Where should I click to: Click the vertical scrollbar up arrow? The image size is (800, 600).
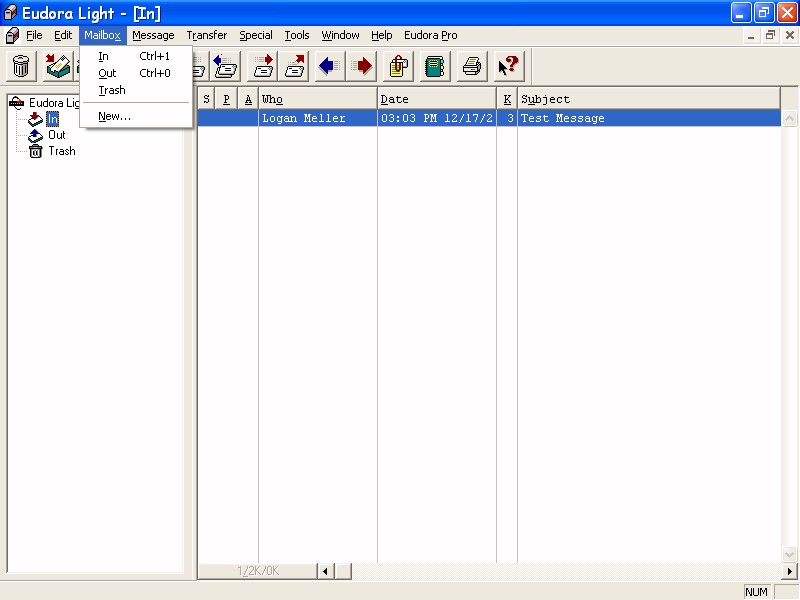(x=789, y=118)
